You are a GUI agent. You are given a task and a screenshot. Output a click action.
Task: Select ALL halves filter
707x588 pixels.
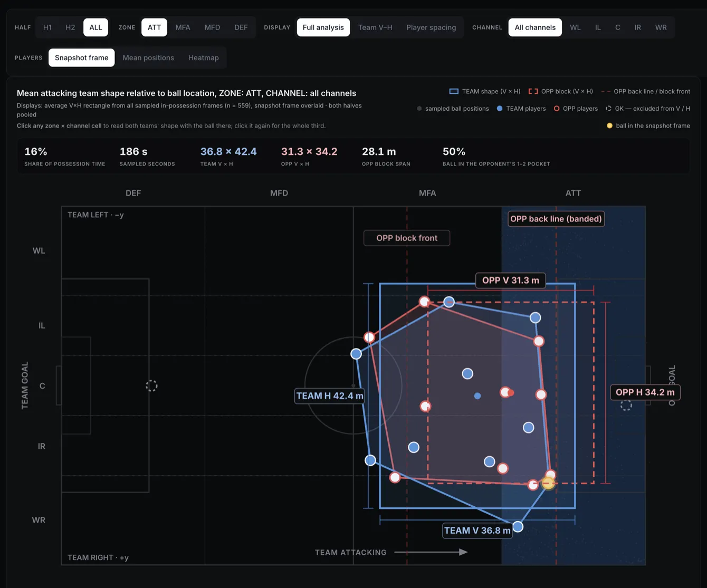pyautogui.click(x=95, y=27)
